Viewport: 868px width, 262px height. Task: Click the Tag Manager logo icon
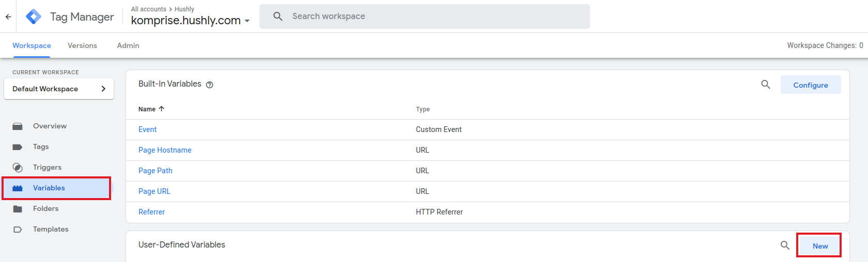[34, 17]
